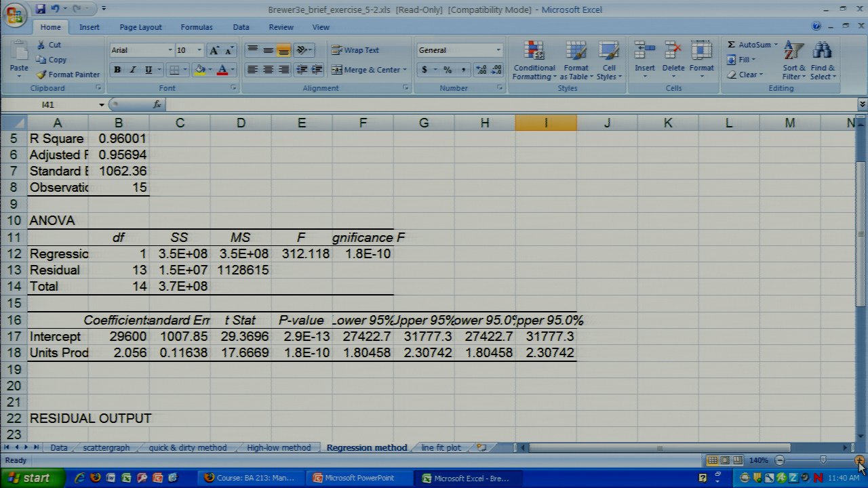Click the Increase Decimal icon

pos(481,70)
